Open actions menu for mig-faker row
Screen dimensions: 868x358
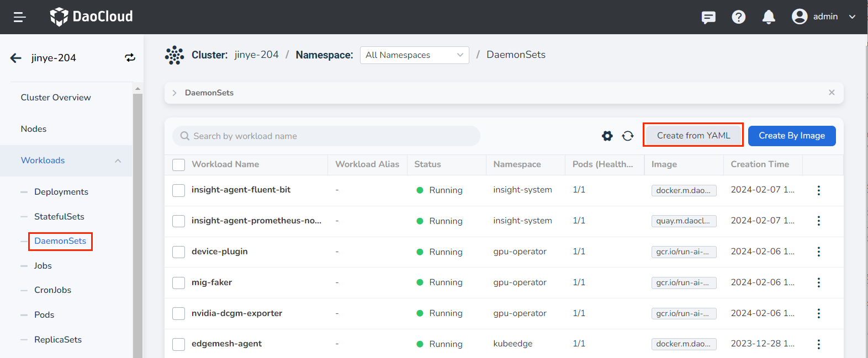tap(818, 282)
